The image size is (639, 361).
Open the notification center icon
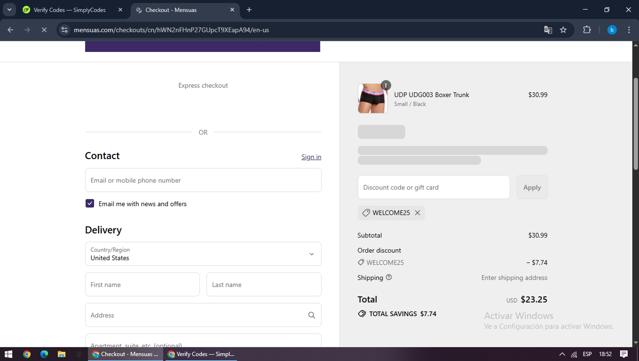(624, 354)
